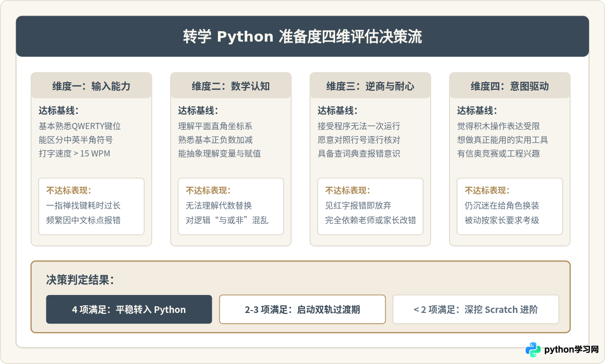
Task: Select the '4 项满足：平稳转入 Python' result box
Action: pyautogui.click(x=129, y=310)
